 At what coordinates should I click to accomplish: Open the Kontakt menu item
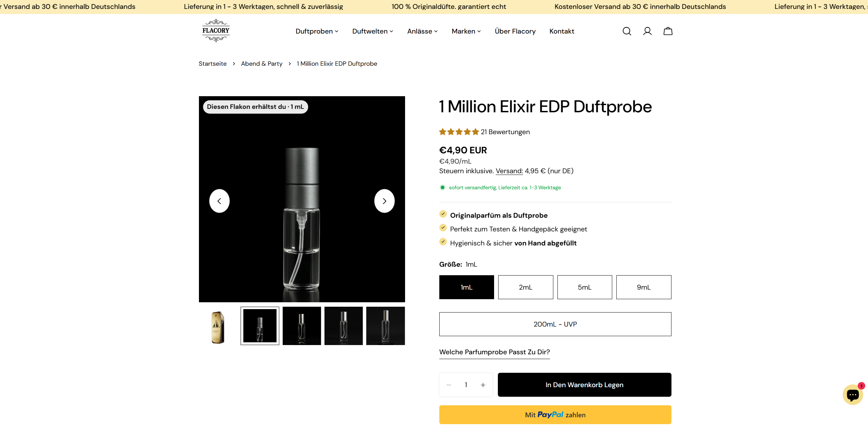562,31
